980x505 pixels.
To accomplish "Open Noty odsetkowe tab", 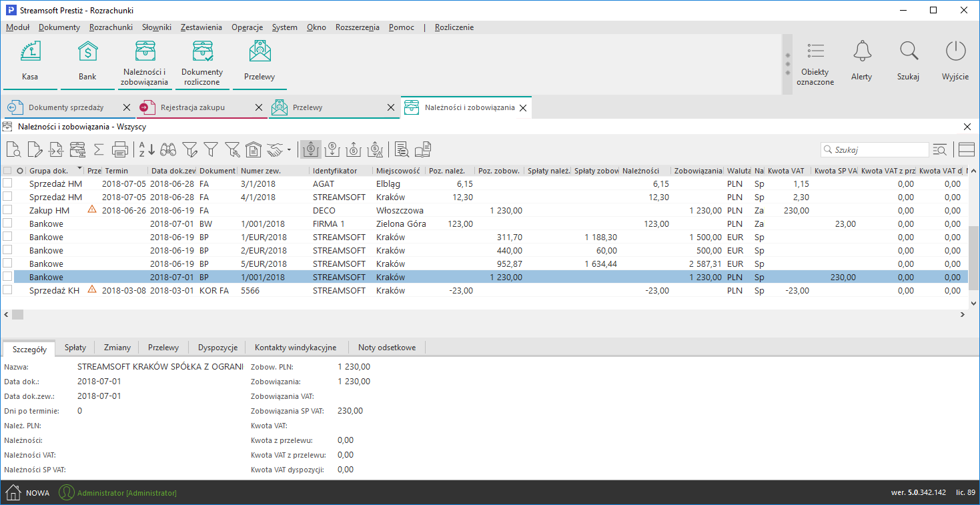I will point(387,348).
